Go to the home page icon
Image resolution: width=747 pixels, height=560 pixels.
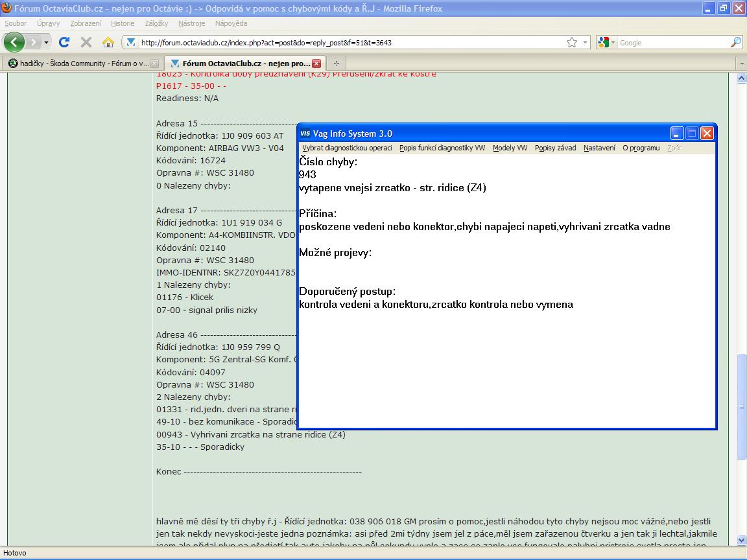[x=108, y=42]
